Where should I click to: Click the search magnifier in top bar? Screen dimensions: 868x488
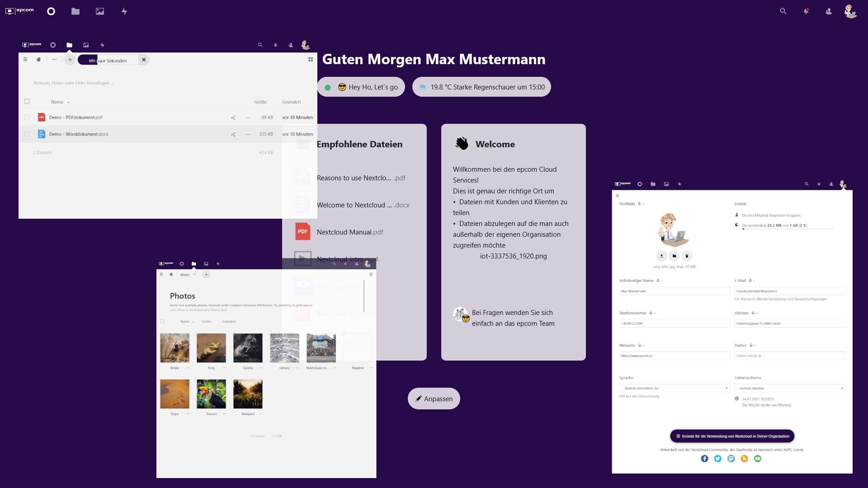[783, 11]
